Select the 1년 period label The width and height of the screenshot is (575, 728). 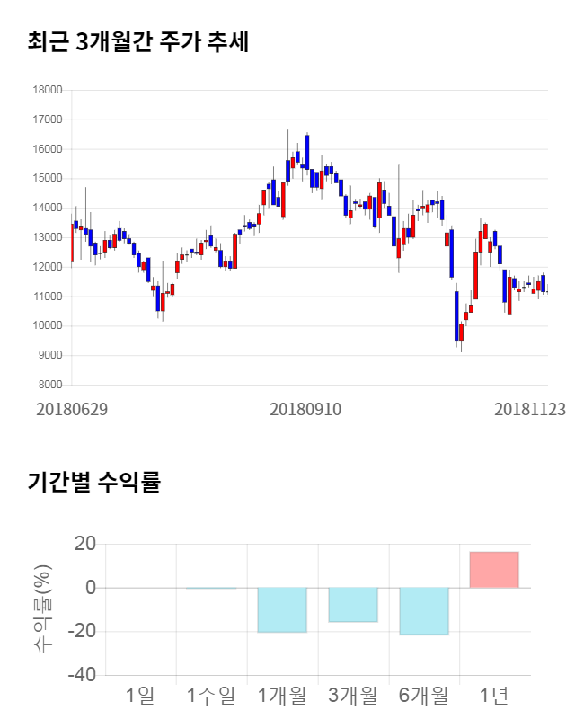494,695
